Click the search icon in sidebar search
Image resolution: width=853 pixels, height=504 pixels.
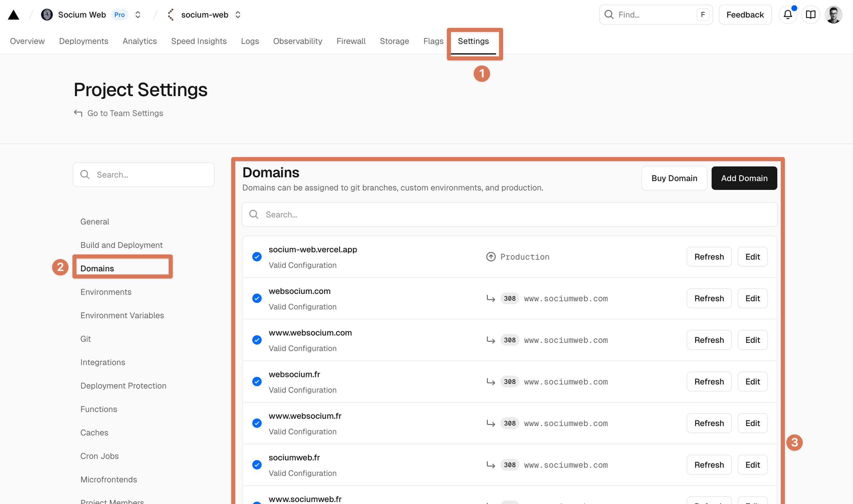pos(85,174)
